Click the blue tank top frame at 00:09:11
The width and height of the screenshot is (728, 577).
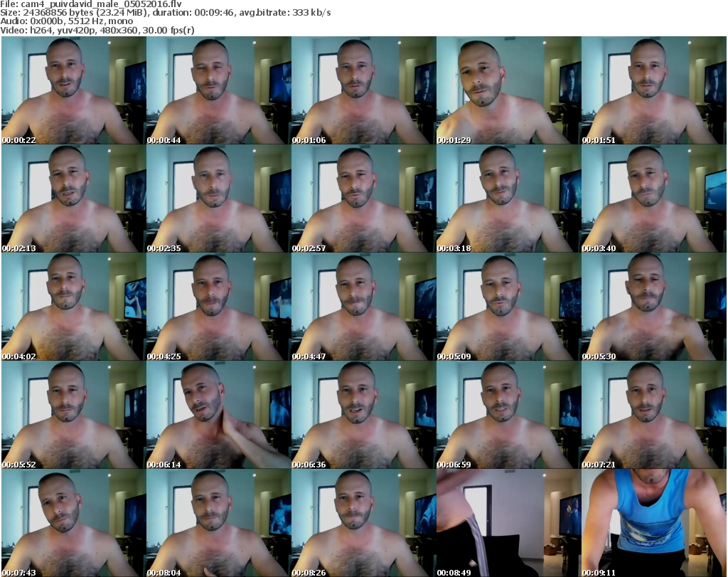click(x=654, y=523)
